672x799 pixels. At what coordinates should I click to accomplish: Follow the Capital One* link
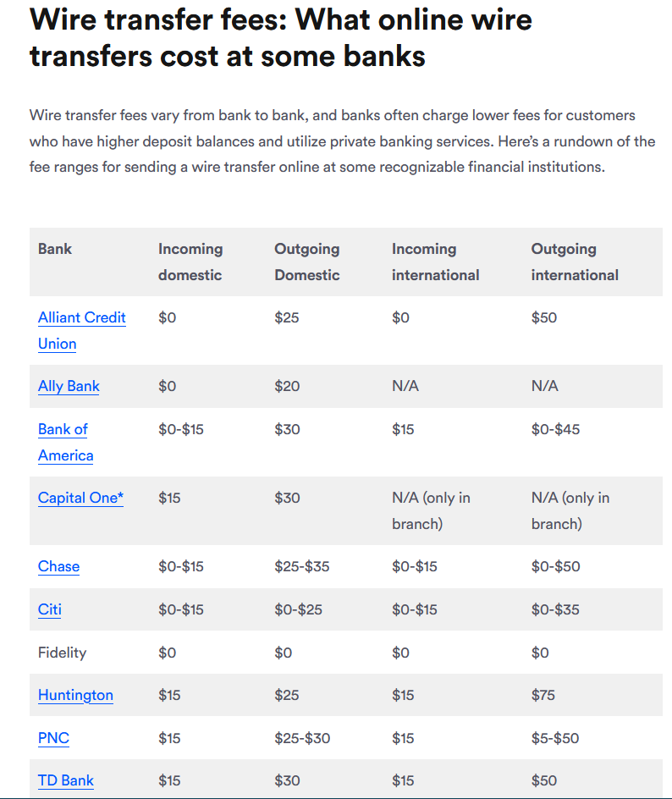coord(80,498)
